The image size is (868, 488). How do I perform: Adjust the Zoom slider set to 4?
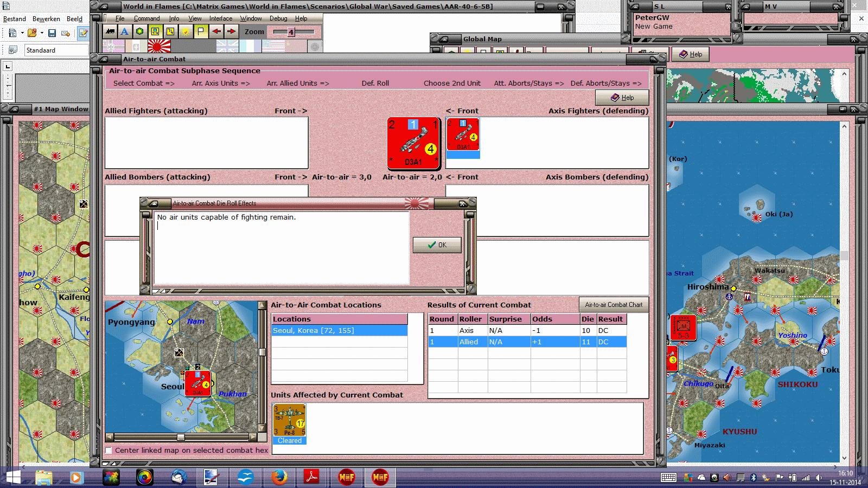pos(291,32)
